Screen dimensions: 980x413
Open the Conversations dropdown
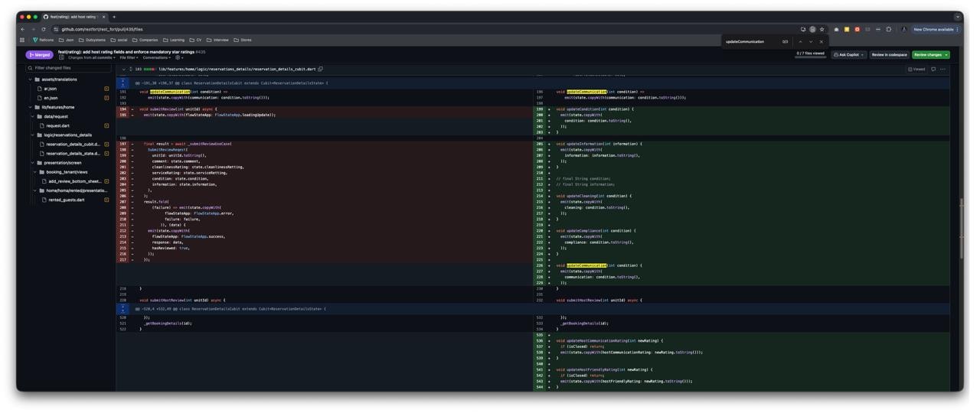coord(157,57)
